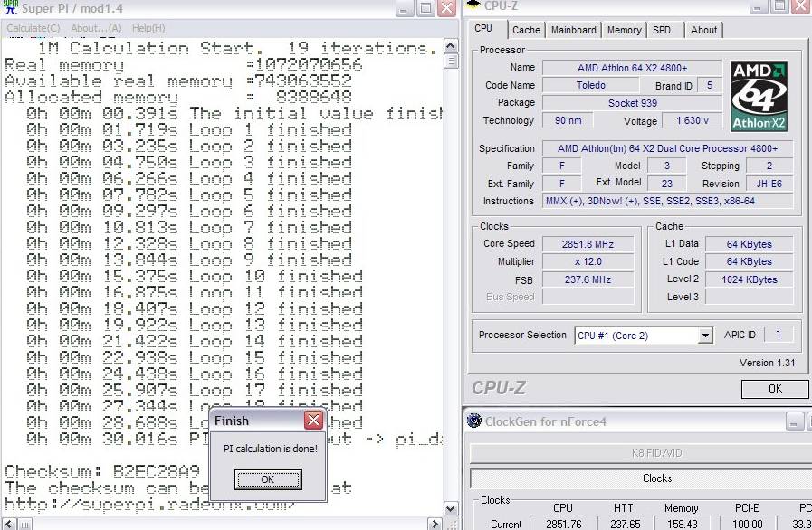Click the '01.719s Loop 1 finished' line
Image resolution: width=812 pixels, height=530 pixels.
[x=189, y=130]
